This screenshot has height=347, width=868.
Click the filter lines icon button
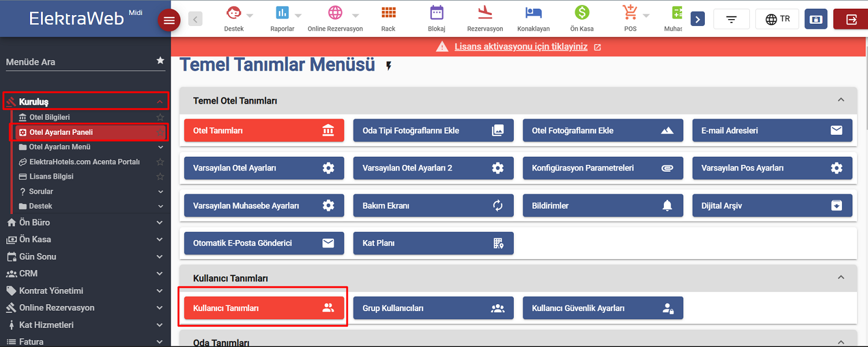[x=731, y=19]
